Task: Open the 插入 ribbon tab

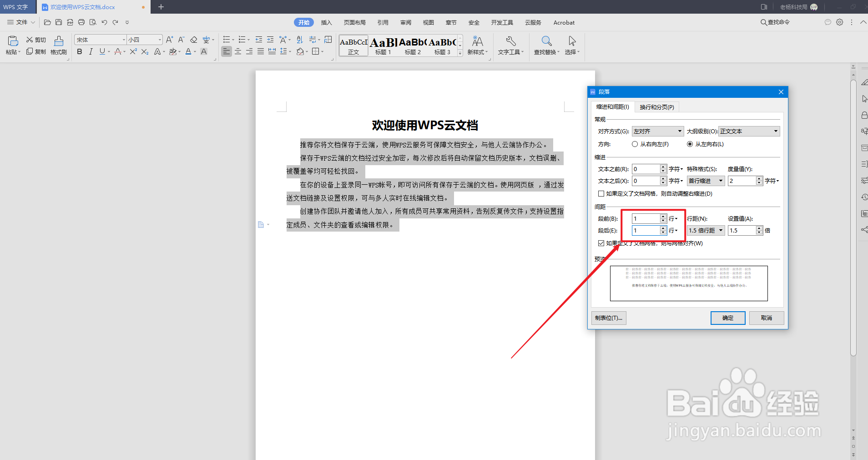Action: click(326, 23)
